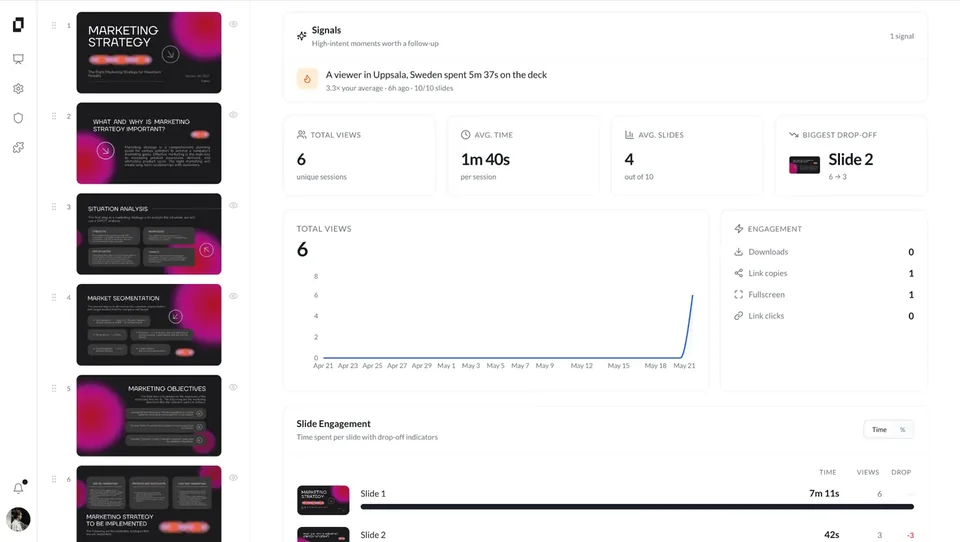Click the Downloads engagement row label
This screenshot has width=960, height=542.
[x=768, y=252]
